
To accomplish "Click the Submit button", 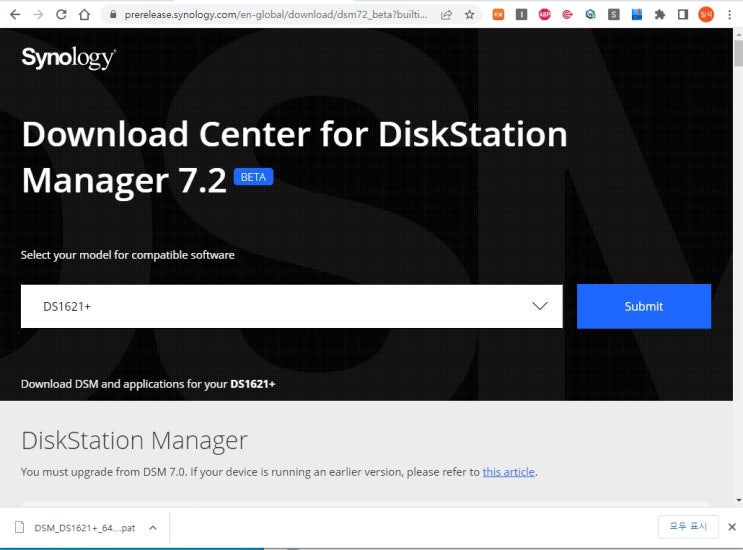I will click(x=643, y=306).
